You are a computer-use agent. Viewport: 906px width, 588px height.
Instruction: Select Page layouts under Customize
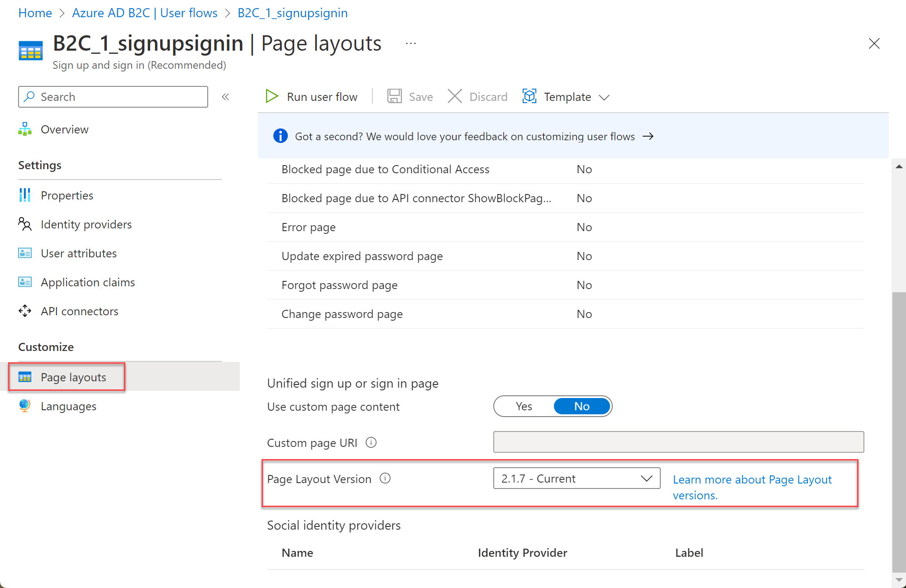73,377
